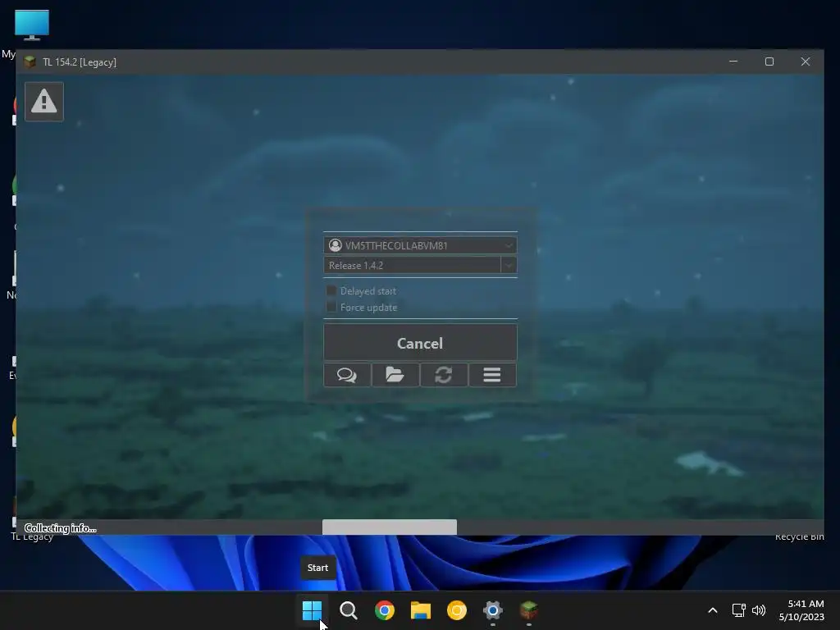Screen dimensions: 840x630
Task: Select the Release 1.4.2 version field
Action: click(x=412, y=265)
